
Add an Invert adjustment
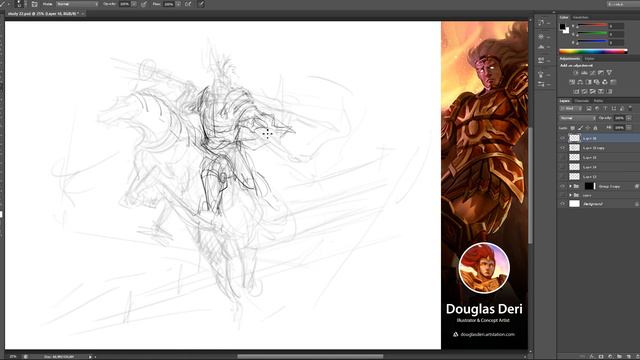[576, 91]
